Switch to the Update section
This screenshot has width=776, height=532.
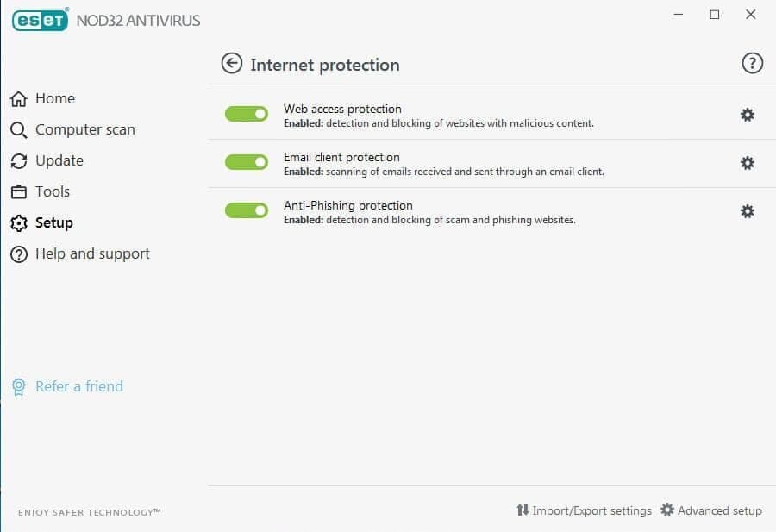59,160
